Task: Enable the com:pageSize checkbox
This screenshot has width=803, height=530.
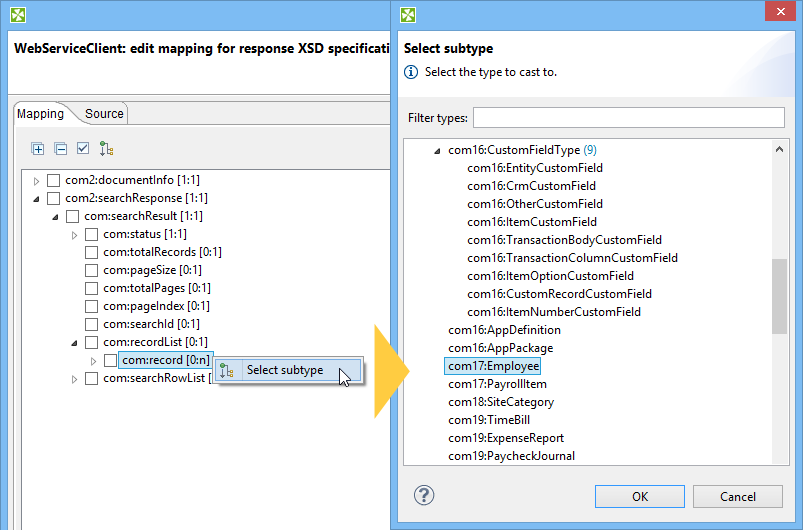Action: coord(92,270)
